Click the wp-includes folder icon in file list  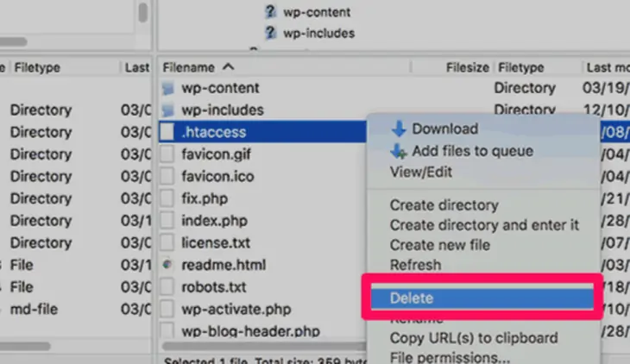(168, 110)
